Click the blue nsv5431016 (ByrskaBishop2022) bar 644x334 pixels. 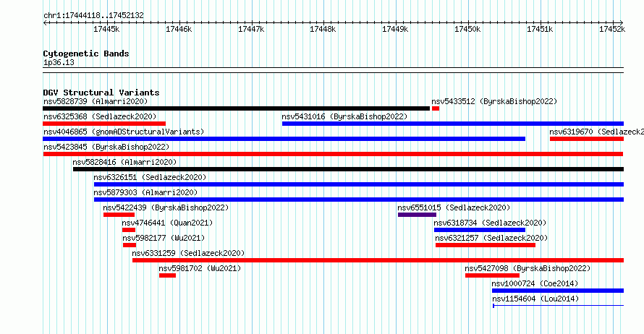(452, 124)
